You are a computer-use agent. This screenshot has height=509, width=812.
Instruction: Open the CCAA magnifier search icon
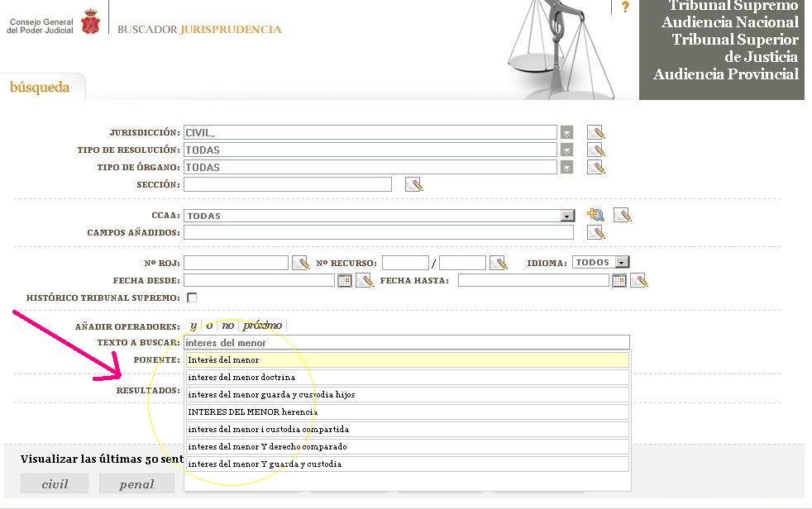pyautogui.click(x=595, y=215)
